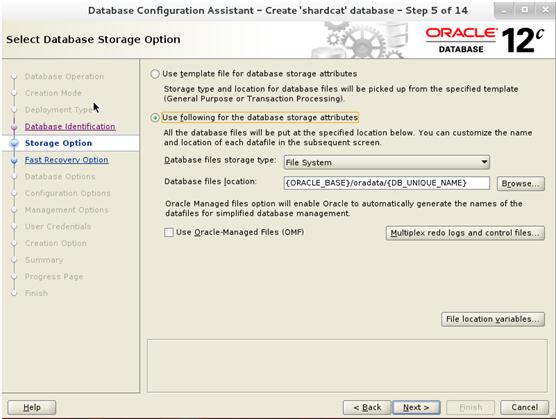This screenshot has height=419, width=556.
Task: Open Database files storage type dropdown
Action: [387, 162]
